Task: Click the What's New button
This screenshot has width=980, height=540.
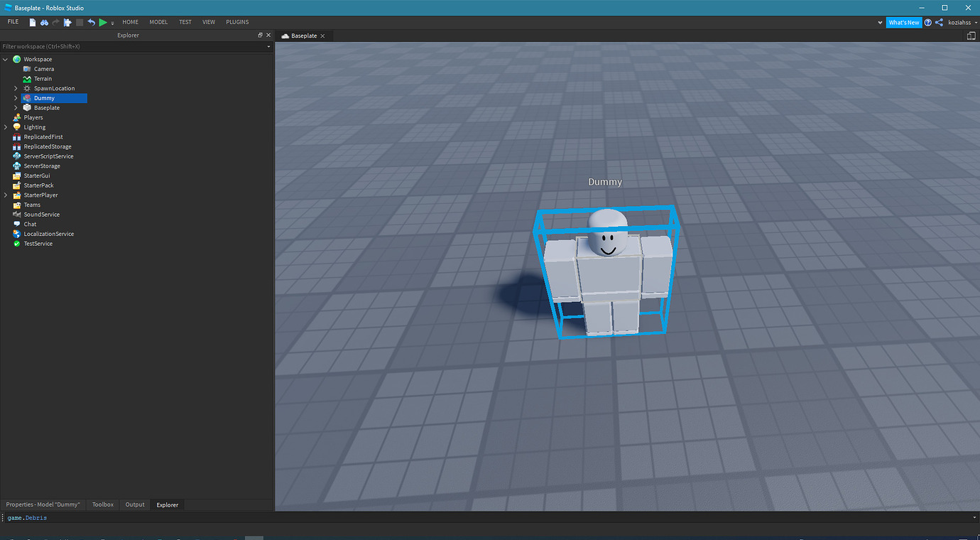Action: (x=903, y=22)
